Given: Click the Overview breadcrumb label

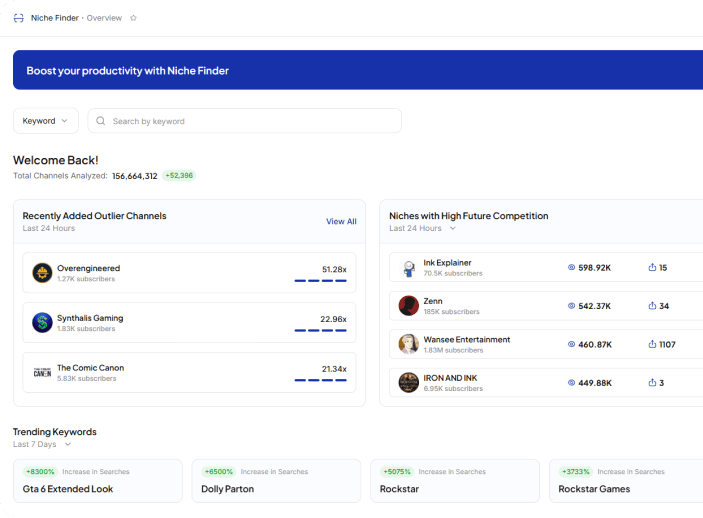Looking at the screenshot, I should [104, 18].
